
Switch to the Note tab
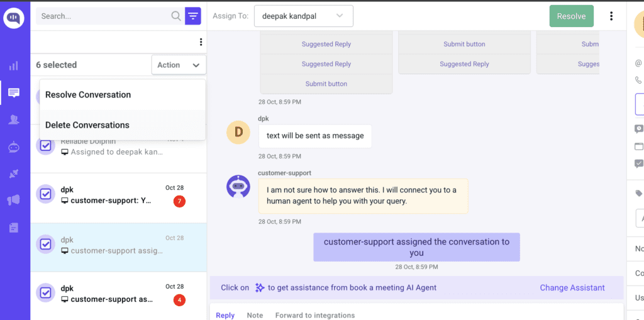(255, 315)
